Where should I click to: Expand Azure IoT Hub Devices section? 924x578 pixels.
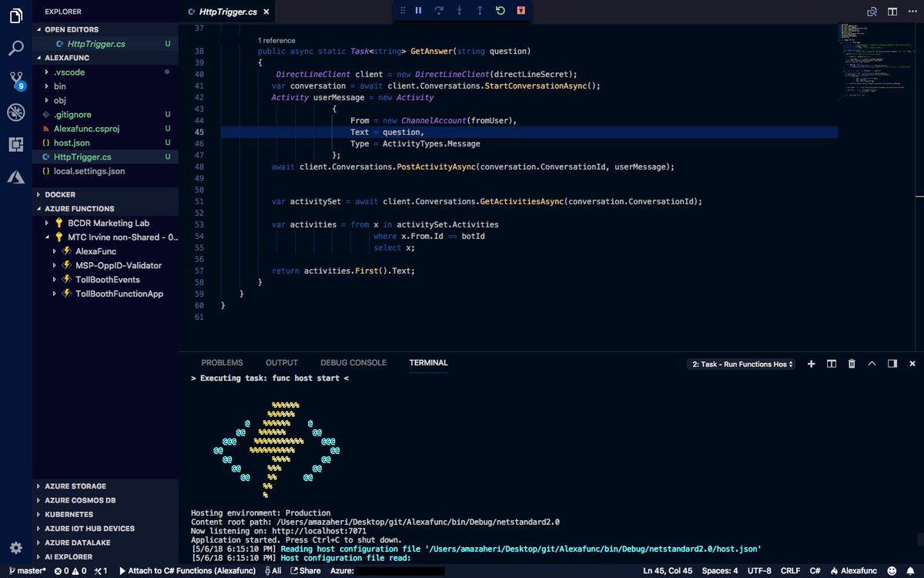pos(105,529)
